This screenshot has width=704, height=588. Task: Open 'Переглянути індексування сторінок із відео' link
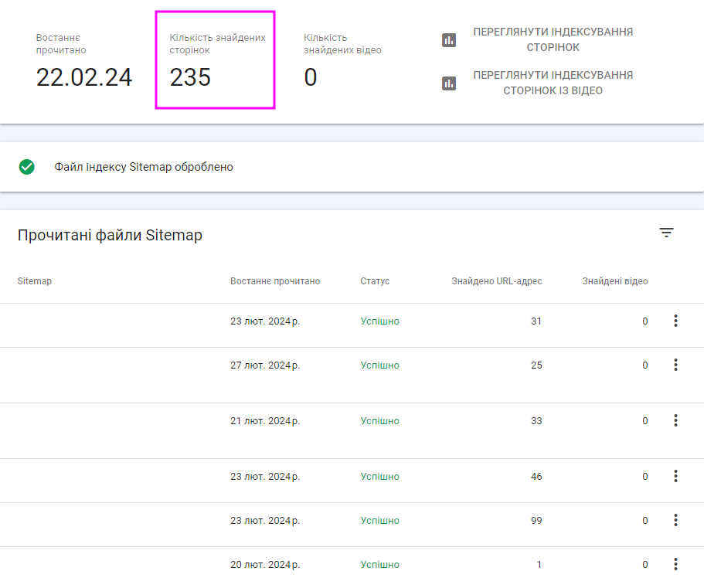(553, 83)
